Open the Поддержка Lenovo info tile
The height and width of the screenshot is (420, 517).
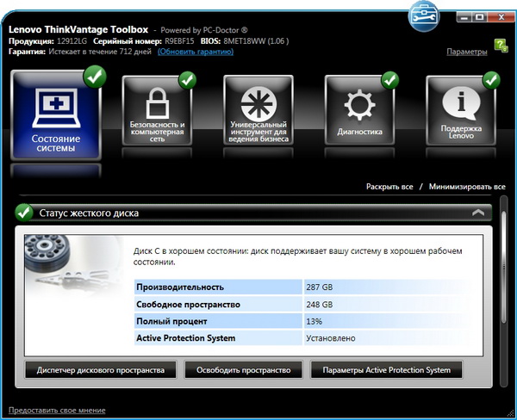click(461, 110)
